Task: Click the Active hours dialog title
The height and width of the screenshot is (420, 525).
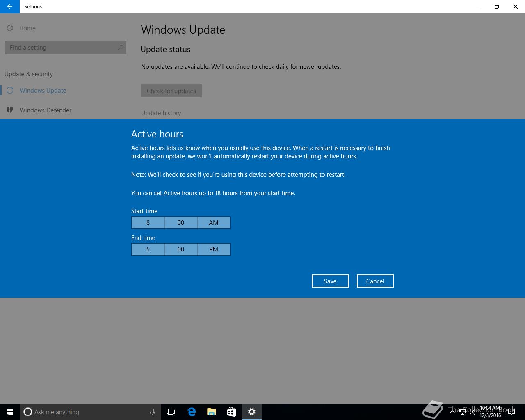Action: tap(157, 134)
